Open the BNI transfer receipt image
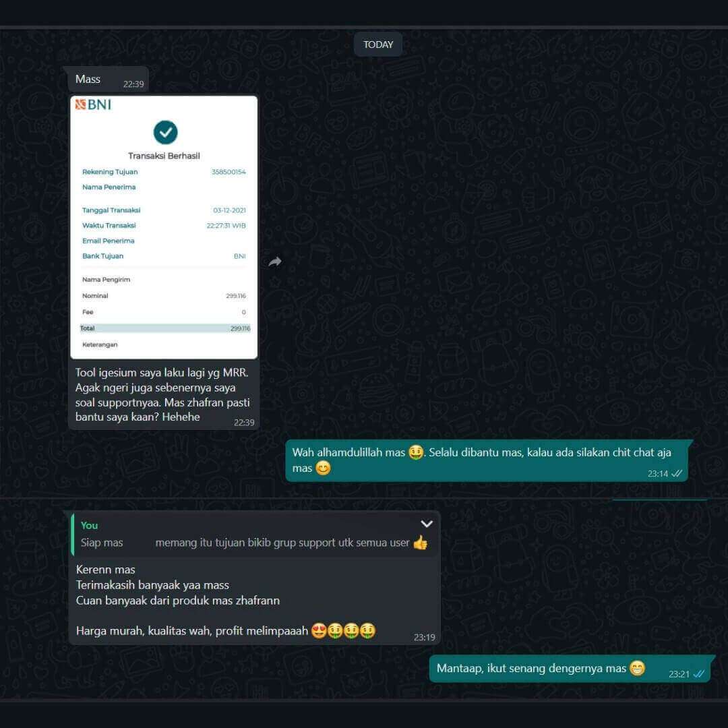Image resolution: width=728 pixels, height=728 pixels. [x=164, y=228]
